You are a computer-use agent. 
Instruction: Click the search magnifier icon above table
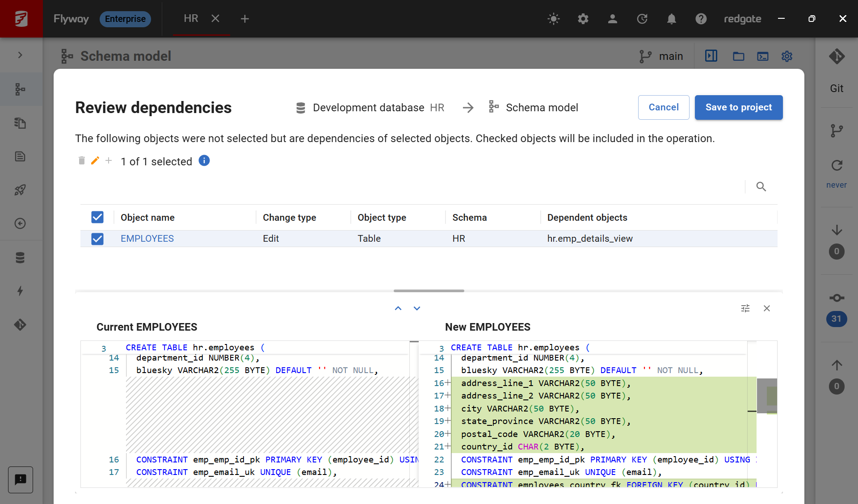click(x=761, y=187)
